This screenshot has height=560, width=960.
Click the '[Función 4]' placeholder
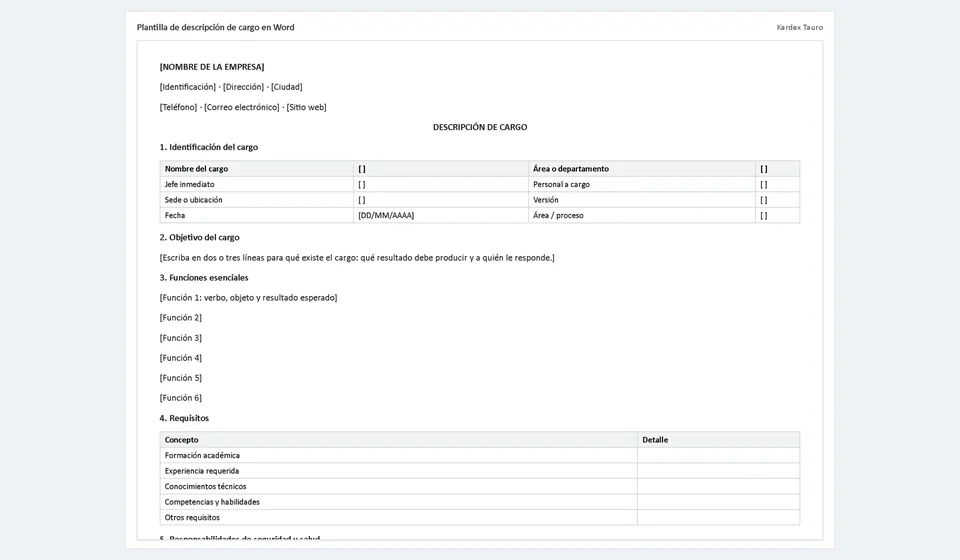(181, 358)
